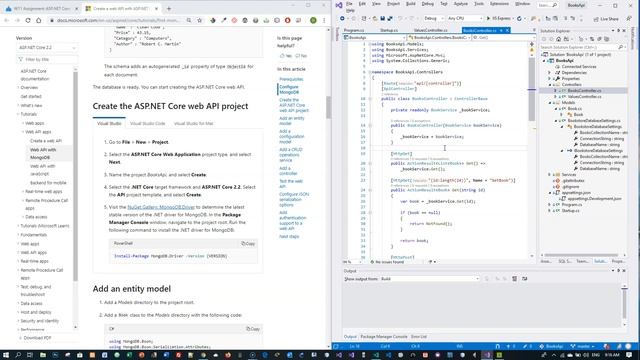The width and height of the screenshot is (640, 360).
Task: Click the green profile avatar in Chrome
Action: coord(313,20)
